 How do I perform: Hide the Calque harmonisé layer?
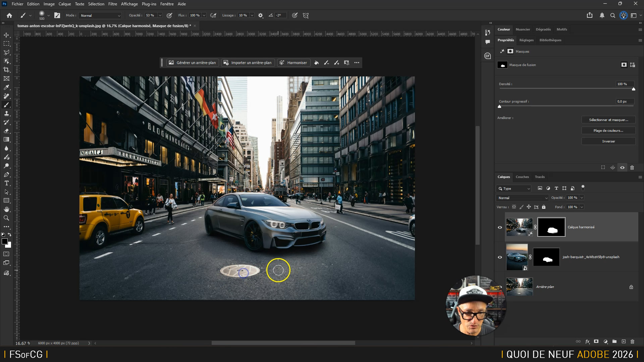(500, 227)
